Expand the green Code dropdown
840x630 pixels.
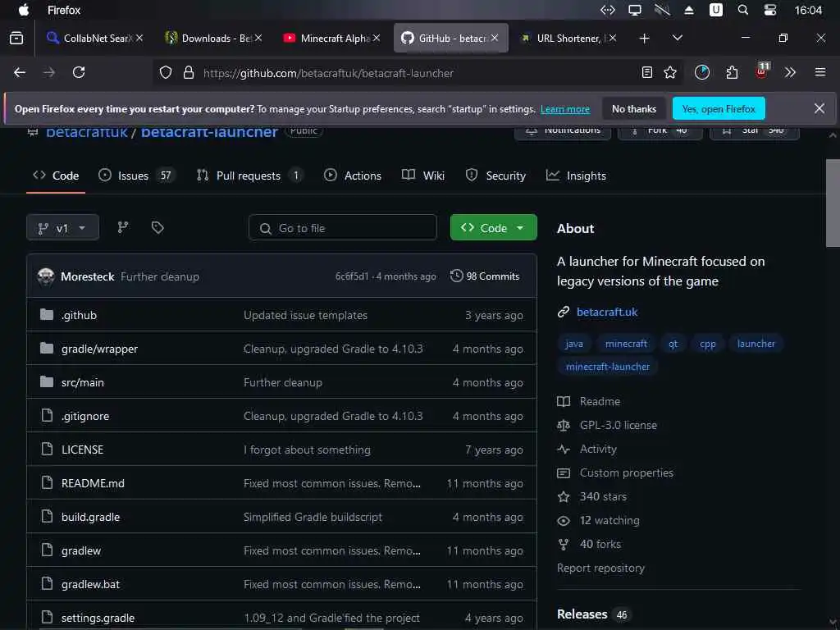point(493,228)
